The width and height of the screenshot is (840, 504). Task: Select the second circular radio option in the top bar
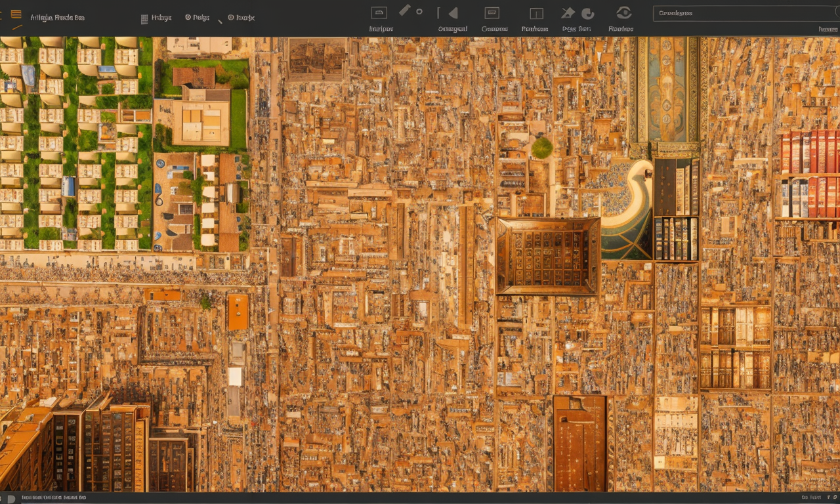point(231,18)
